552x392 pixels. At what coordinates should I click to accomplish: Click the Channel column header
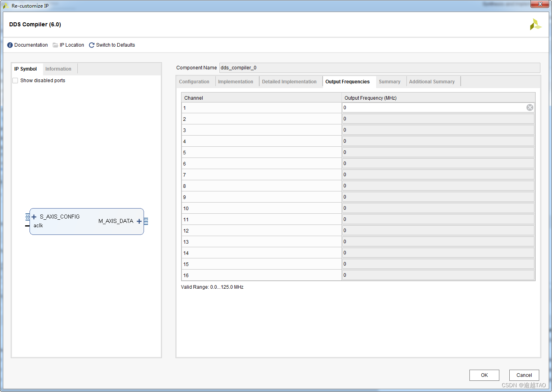(262, 98)
